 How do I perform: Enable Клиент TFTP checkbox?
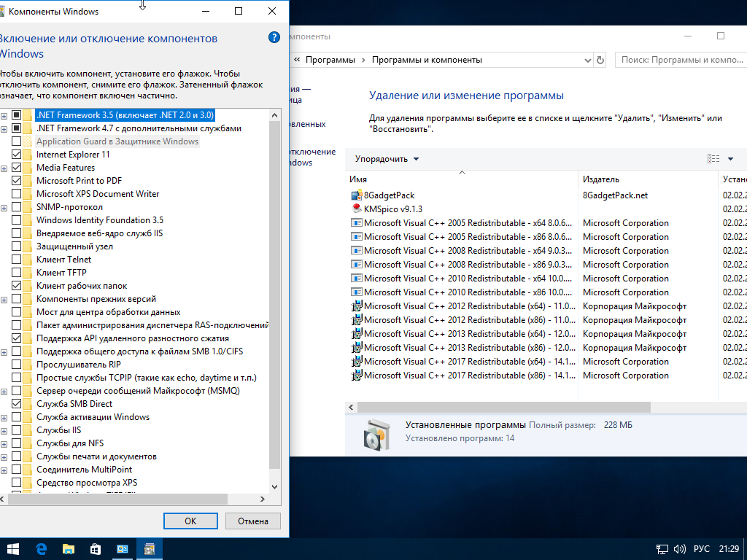pos(16,273)
